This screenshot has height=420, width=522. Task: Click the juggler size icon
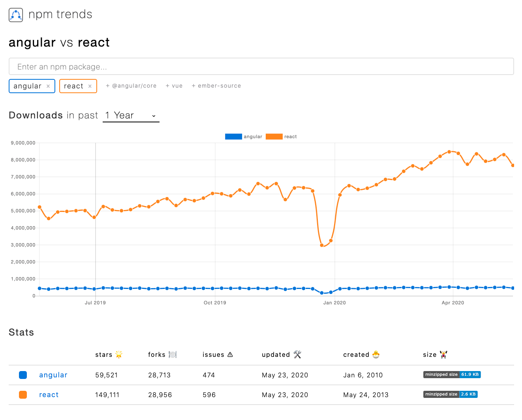pos(443,354)
